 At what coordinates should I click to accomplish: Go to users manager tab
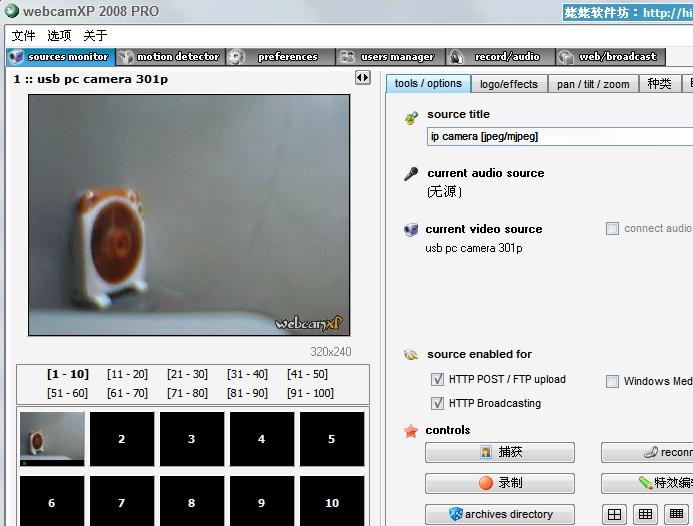pos(390,57)
